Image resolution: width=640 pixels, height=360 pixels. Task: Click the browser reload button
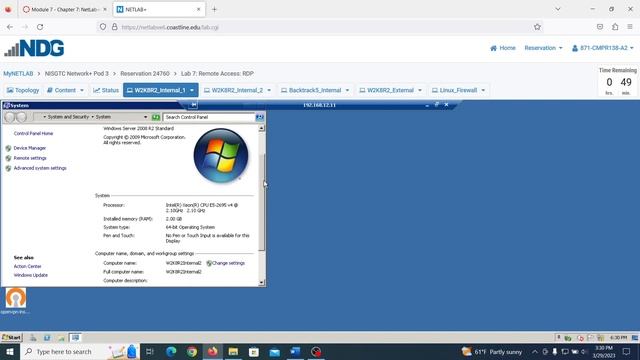[x=40, y=27]
